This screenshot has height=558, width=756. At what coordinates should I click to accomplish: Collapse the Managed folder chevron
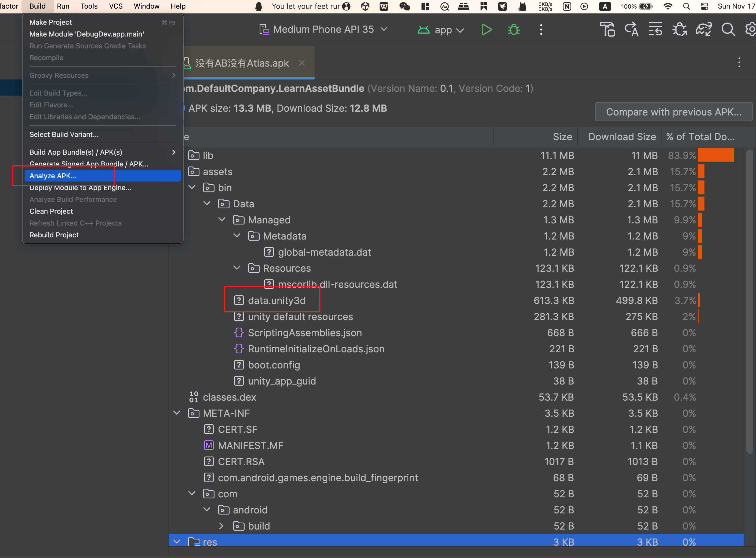tap(222, 220)
